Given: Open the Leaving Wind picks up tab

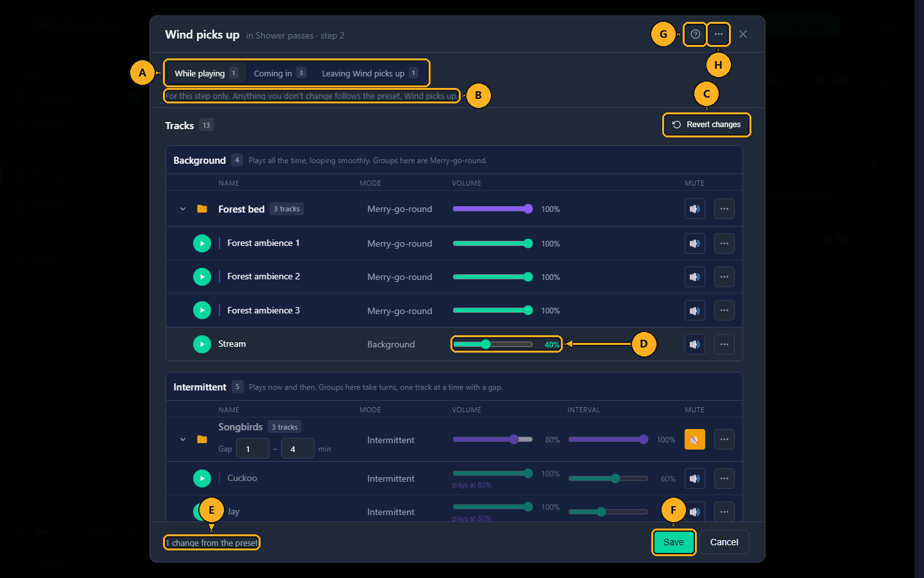Looking at the screenshot, I should pyautogui.click(x=370, y=73).
